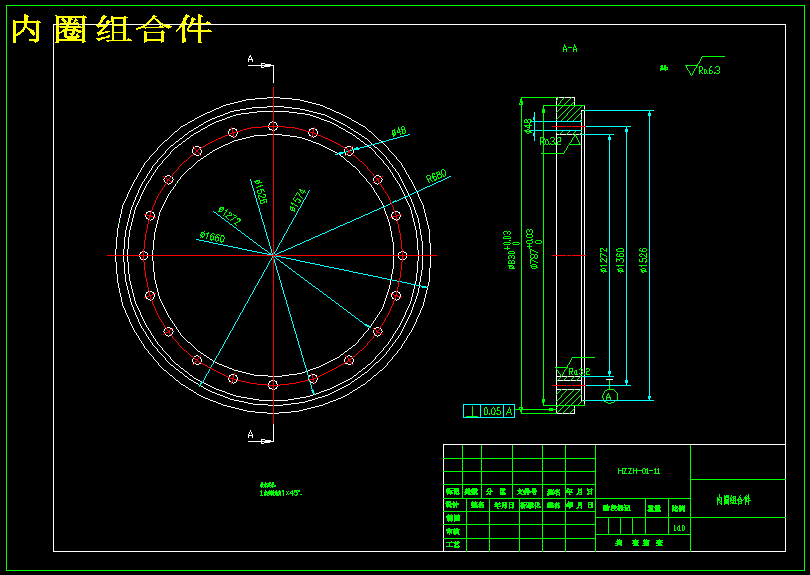
Task: Click the bolt hole at bottom of vertical centerline
Action: click(273, 385)
